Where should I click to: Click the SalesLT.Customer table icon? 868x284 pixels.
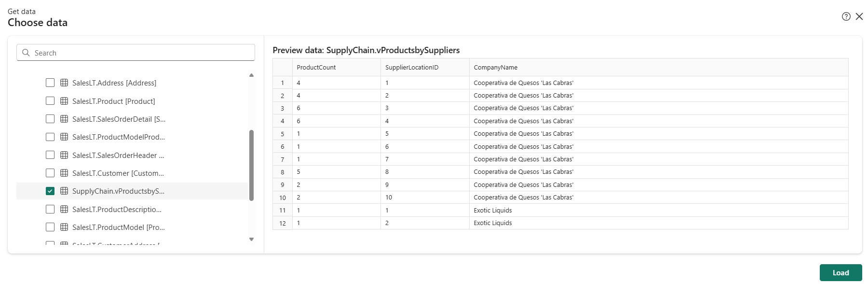click(x=64, y=173)
